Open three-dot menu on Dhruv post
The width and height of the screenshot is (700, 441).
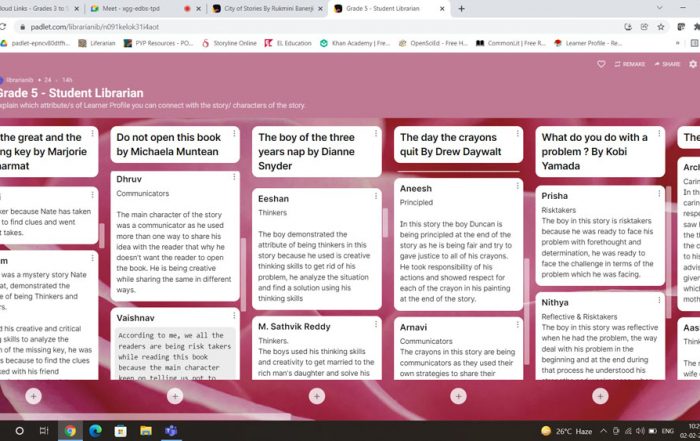[234, 177]
